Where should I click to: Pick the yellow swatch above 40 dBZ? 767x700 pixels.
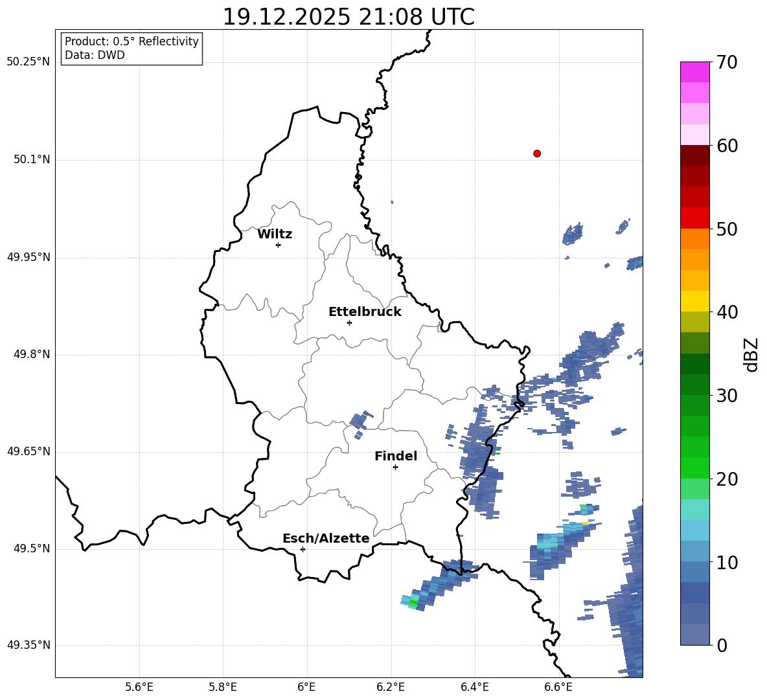point(695,301)
